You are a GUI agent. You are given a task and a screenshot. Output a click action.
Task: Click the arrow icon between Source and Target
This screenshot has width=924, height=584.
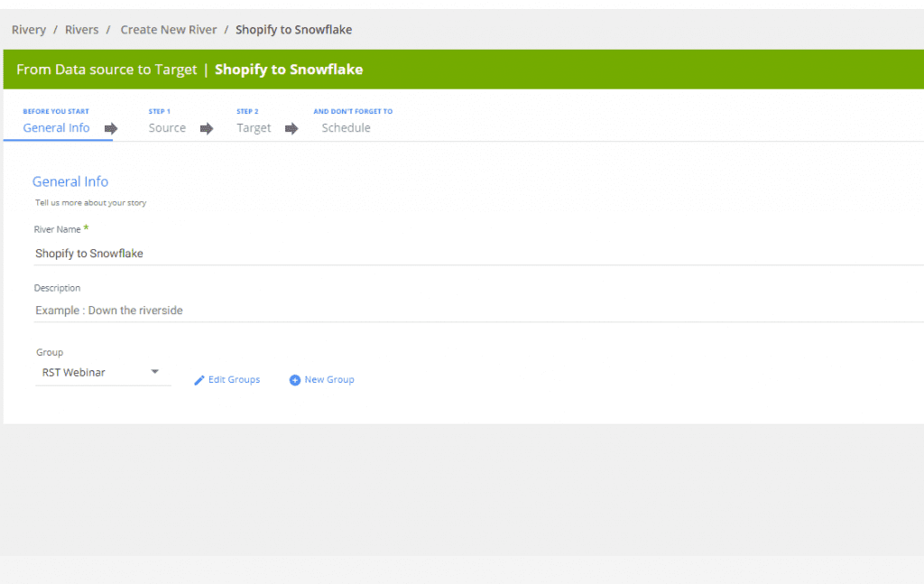(207, 129)
